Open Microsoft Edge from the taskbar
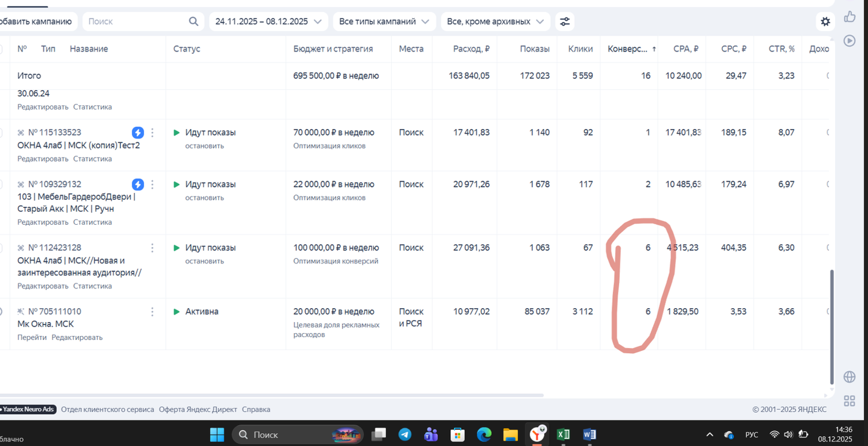This screenshot has height=446, width=868. point(484,434)
